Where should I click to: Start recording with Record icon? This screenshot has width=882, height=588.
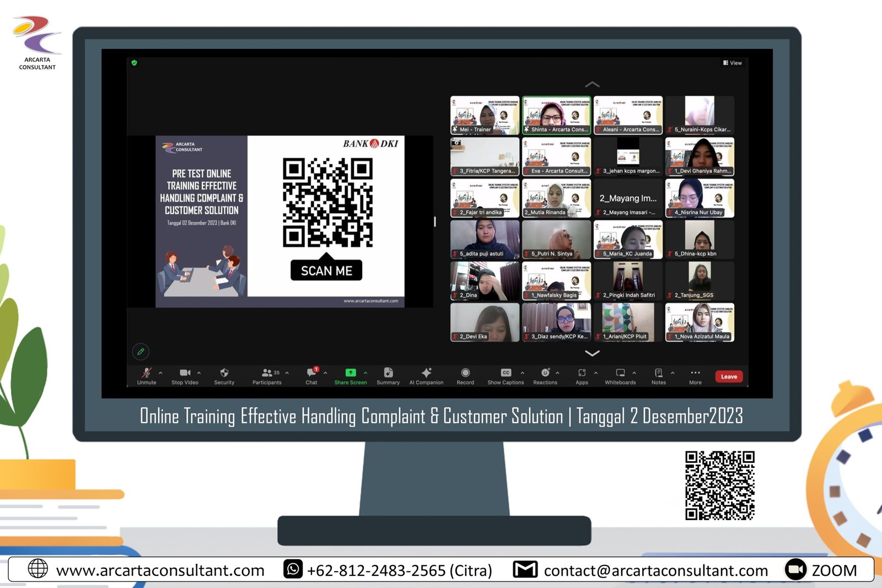coord(465,374)
